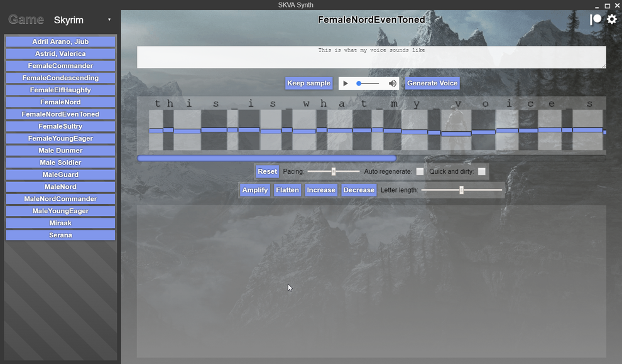This screenshot has height=364, width=622.
Task: Enable the Auto regenerate checkbox
Action: pyautogui.click(x=420, y=171)
